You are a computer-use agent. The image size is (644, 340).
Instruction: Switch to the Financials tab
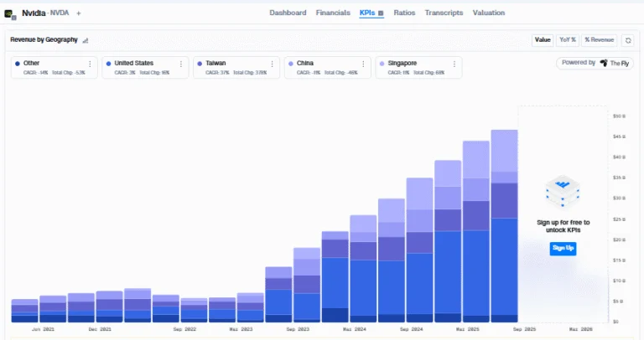pos(333,13)
